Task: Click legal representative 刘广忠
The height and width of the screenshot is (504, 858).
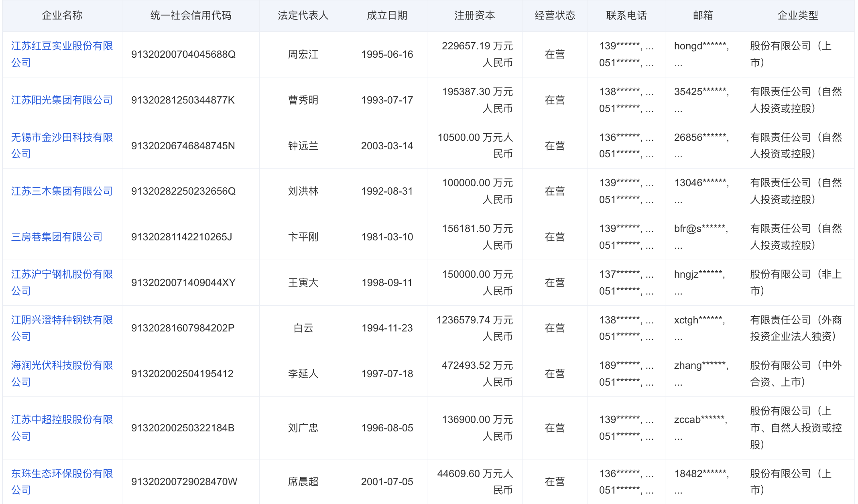Action: coord(303,428)
